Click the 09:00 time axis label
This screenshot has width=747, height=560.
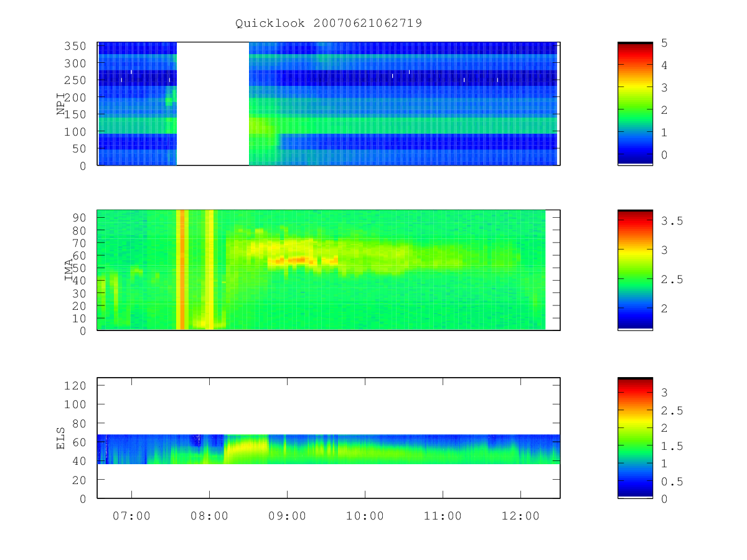pyautogui.click(x=287, y=516)
